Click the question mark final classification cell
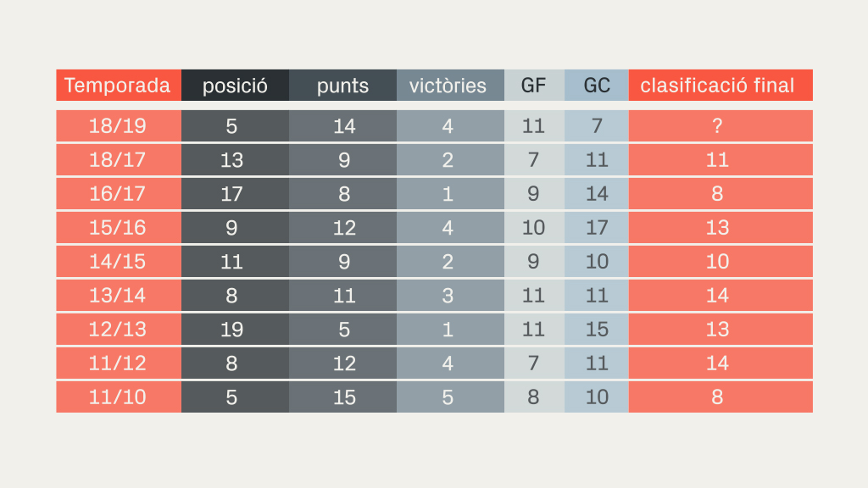The width and height of the screenshot is (868, 488). [721, 126]
